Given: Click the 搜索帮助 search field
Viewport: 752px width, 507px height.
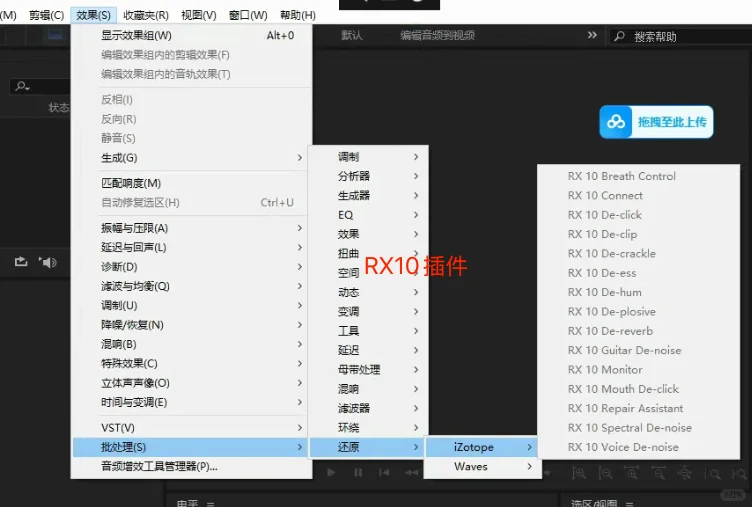Looking at the screenshot, I should (x=680, y=36).
